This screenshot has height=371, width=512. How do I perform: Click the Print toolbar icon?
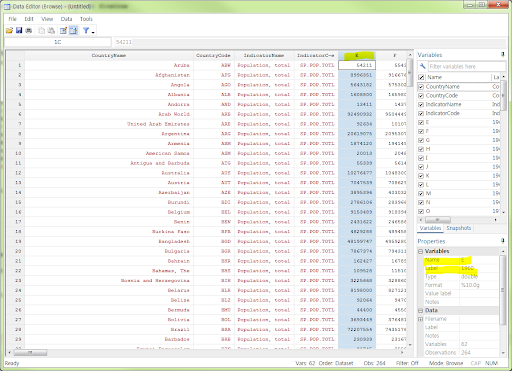[29, 31]
